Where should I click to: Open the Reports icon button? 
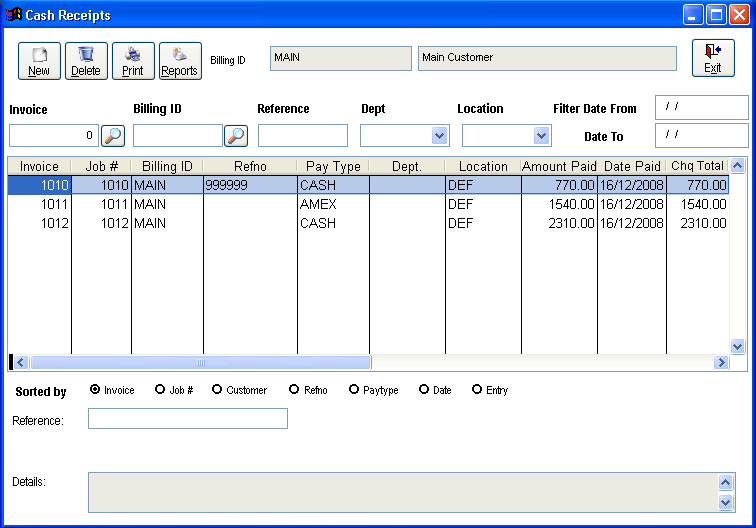point(180,60)
